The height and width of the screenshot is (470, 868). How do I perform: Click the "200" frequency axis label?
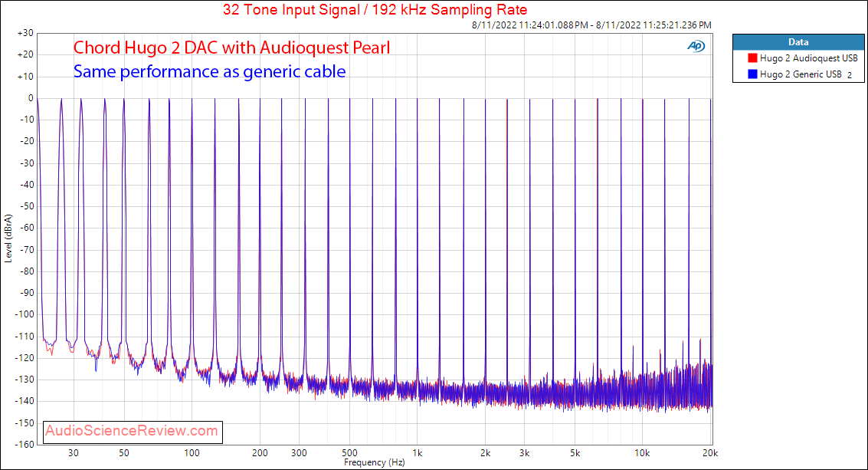click(x=260, y=453)
